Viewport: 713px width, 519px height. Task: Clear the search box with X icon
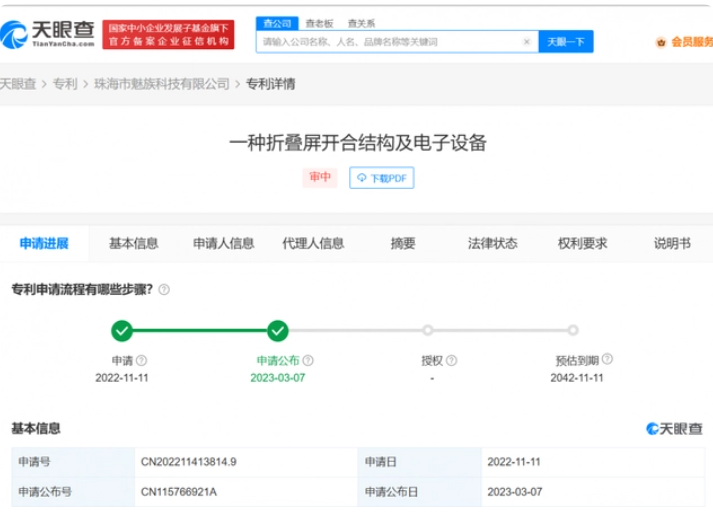coord(527,42)
